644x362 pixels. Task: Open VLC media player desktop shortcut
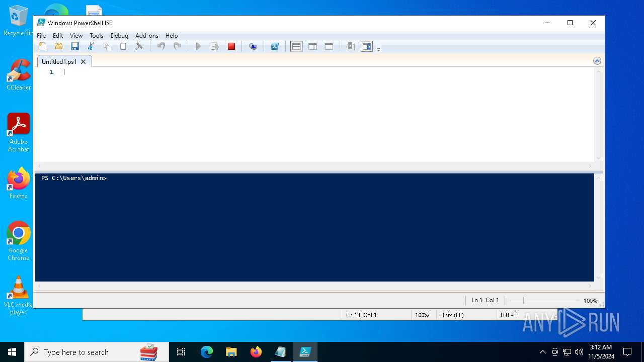(x=19, y=295)
